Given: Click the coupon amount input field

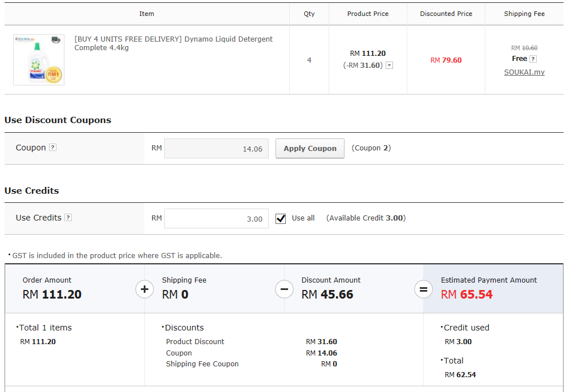Looking at the screenshot, I should tap(216, 149).
